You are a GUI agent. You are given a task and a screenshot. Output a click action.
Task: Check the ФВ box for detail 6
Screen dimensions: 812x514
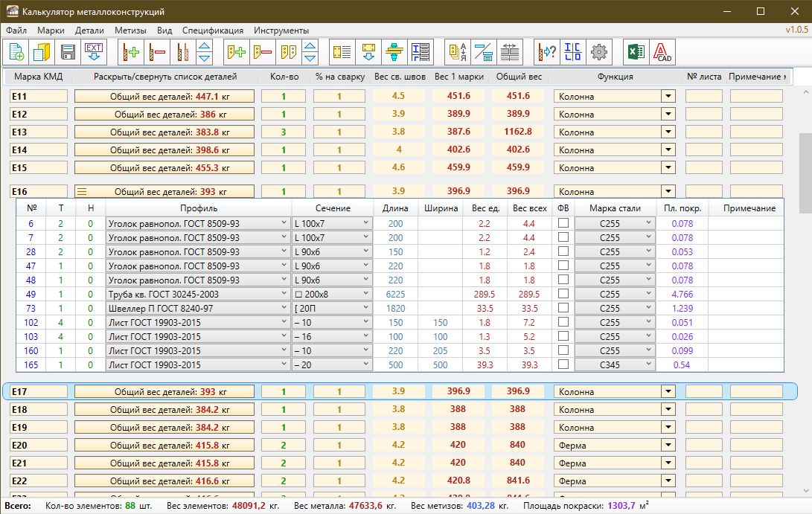(x=563, y=224)
